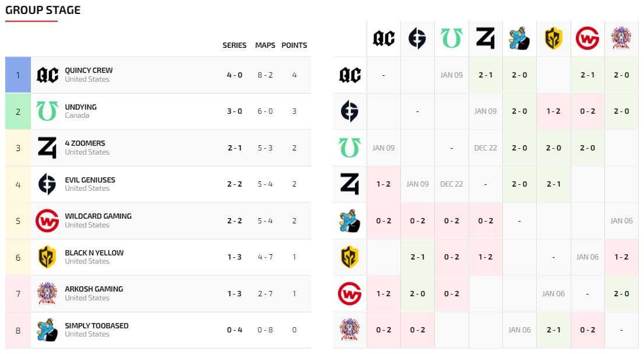Viewport: 644px width, 354px height.
Task: Click the SERIES column header
Action: click(234, 45)
